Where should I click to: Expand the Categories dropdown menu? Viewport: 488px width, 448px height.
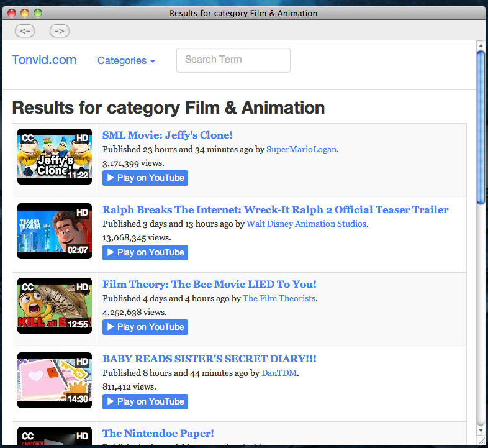[126, 60]
